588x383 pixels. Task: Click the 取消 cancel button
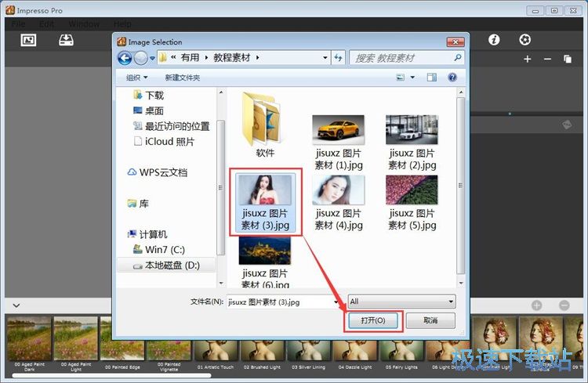[430, 320]
